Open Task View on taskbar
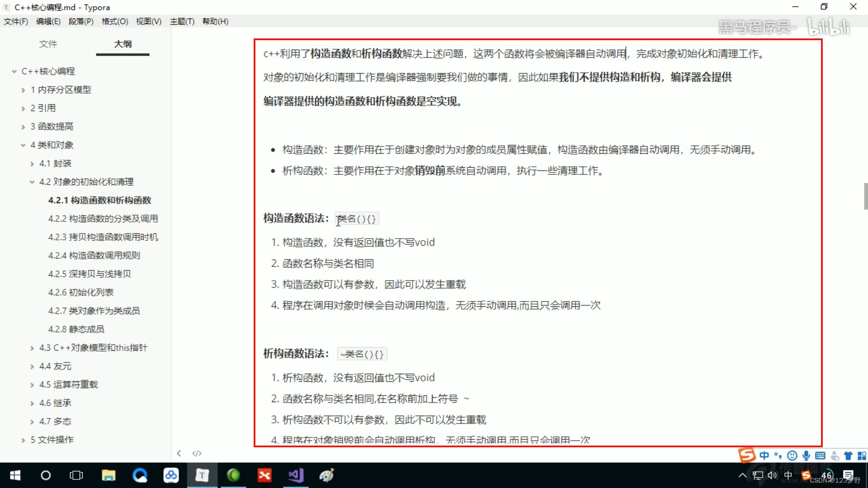Viewport: 868px width, 488px height. [76, 475]
